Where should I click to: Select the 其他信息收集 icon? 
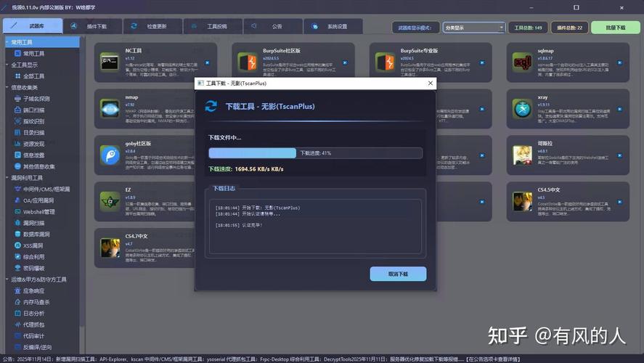pos(17,166)
